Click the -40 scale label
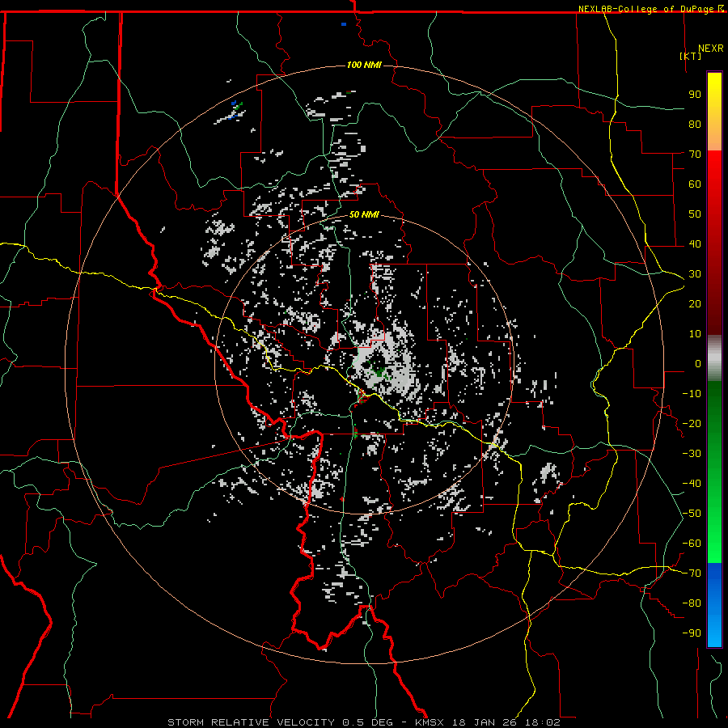This screenshot has width=728, height=728. (692, 484)
